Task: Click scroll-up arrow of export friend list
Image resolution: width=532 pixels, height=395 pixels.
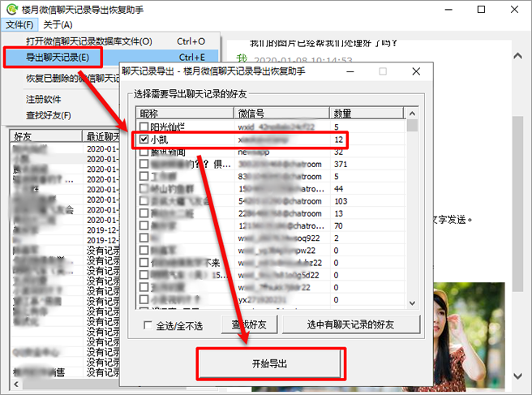Action: pyautogui.click(x=412, y=114)
